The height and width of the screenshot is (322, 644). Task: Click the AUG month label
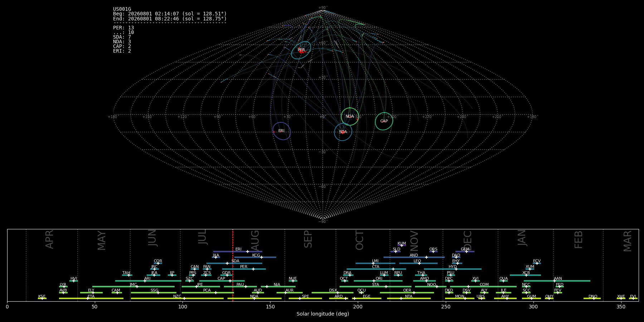pyautogui.click(x=255, y=240)
